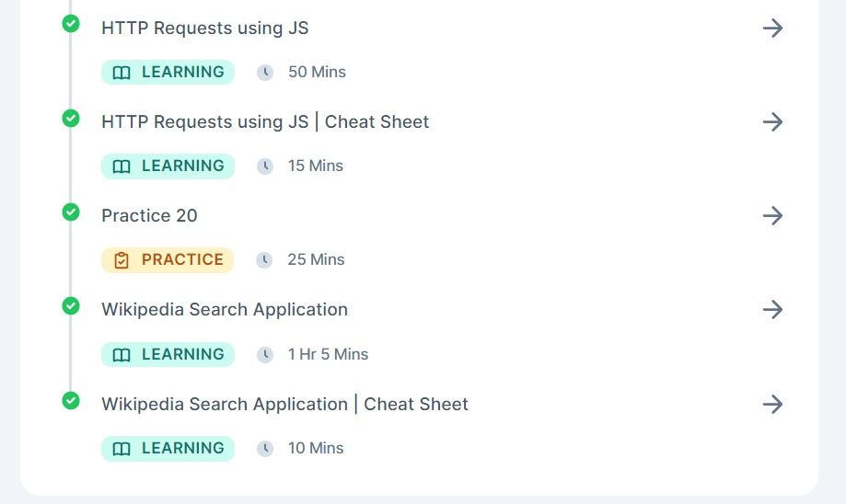Click arrow beside HTTP Requests Cheat Sheet
This screenshot has width=846, height=504.
[x=772, y=121]
